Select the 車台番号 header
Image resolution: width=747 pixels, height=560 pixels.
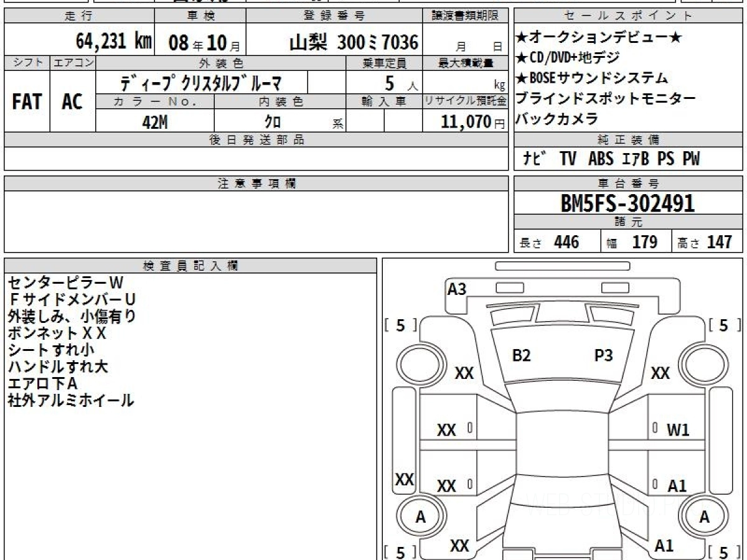coord(629,183)
